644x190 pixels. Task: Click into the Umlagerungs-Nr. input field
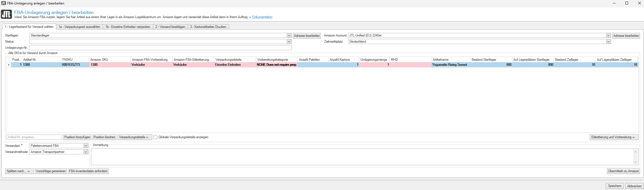pos(160,48)
